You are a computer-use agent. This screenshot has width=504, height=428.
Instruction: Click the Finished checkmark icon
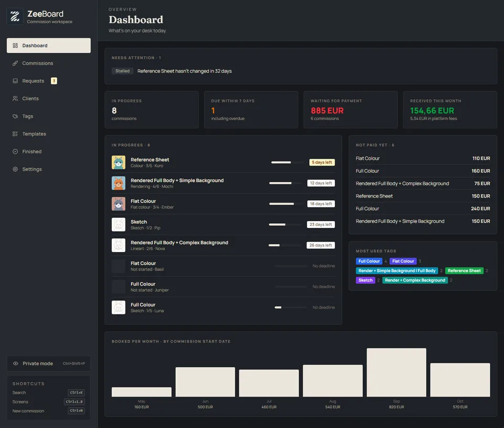(15, 151)
